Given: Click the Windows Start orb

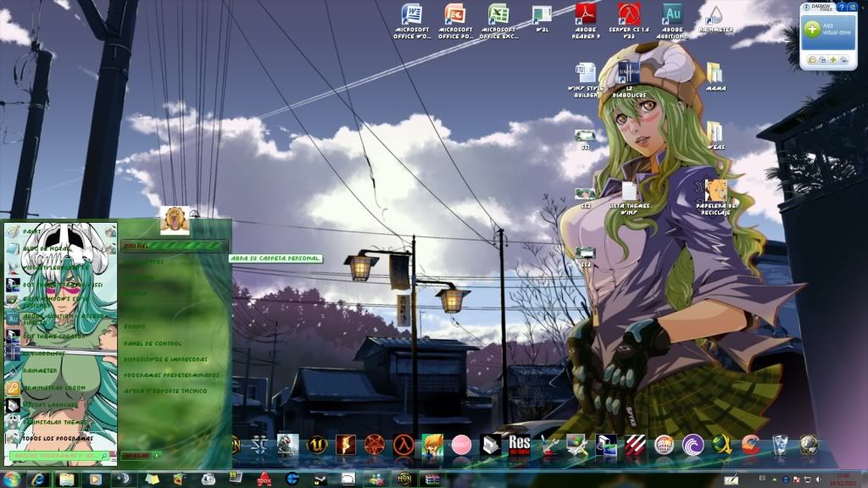Looking at the screenshot, I should (x=11, y=480).
